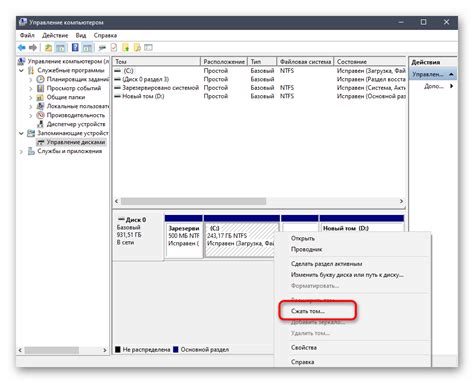This screenshot has width=474, height=383.
Task: Click the Службы и приложения icon
Action: pos(31,151)
